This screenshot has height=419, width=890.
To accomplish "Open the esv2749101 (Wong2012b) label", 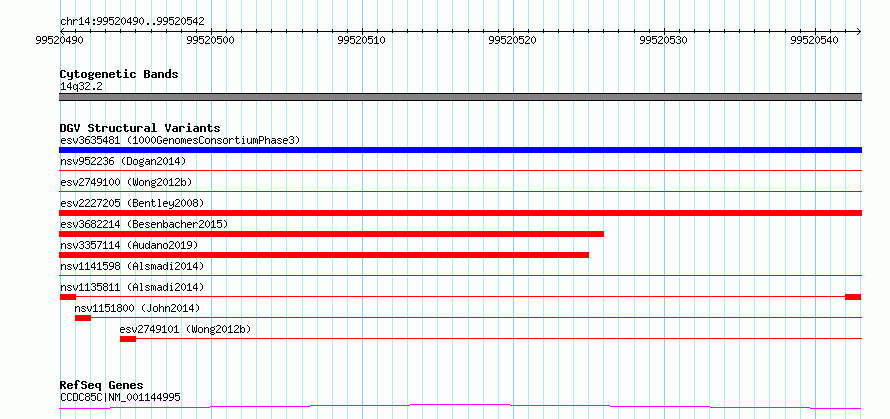I will point(186,329).
